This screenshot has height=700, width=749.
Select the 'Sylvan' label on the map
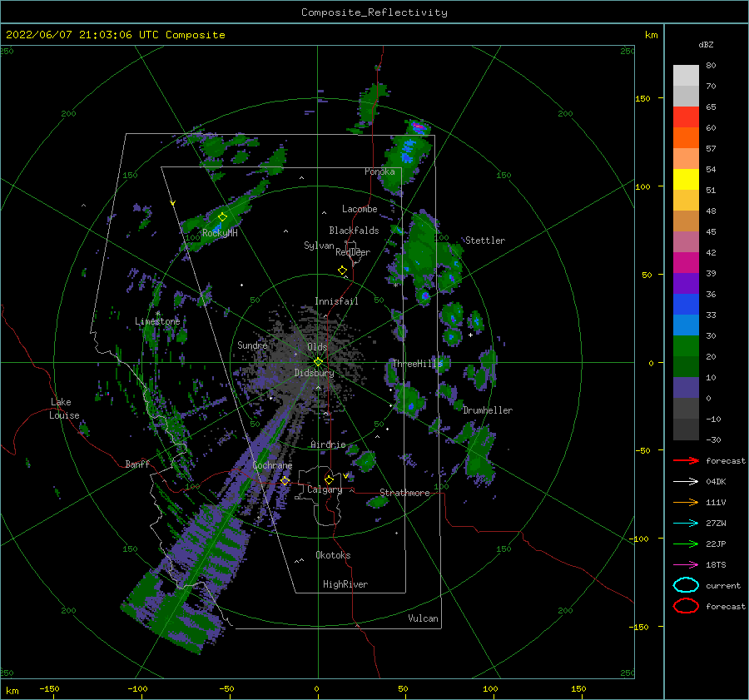point(319,246)
